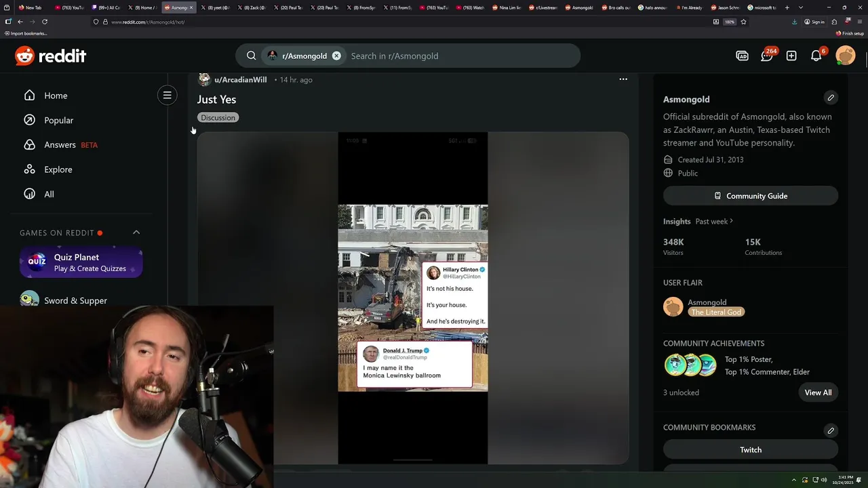Open the taskbar volume icon
Viewport: 868px width, 488px height.
[x=824, y=480]
